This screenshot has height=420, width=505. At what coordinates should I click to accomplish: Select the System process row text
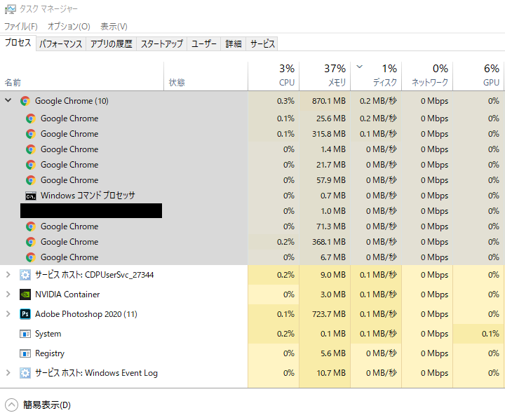pyautogui.click(x=48, y=334)
